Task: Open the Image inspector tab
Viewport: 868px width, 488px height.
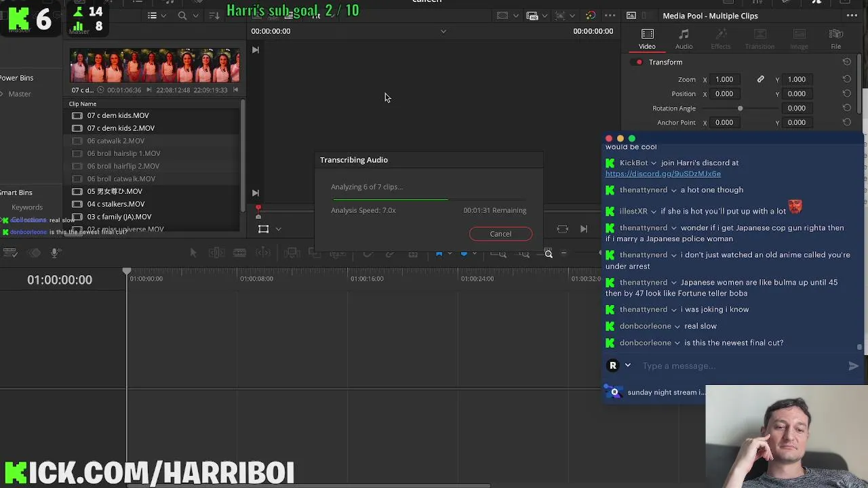Action: [x=799, y=39]
